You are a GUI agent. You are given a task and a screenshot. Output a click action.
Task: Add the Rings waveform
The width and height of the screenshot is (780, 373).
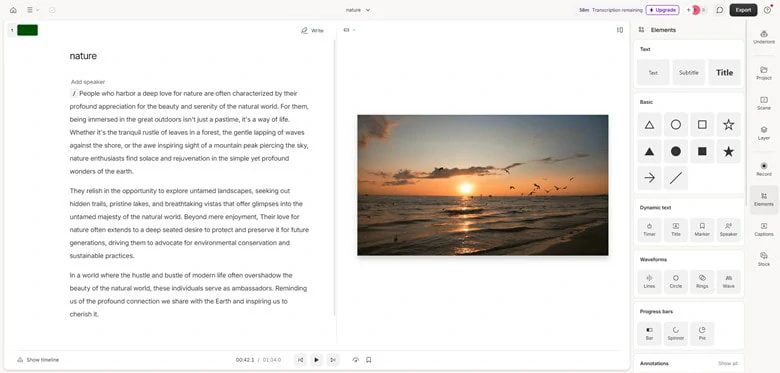tap(702, 281)
